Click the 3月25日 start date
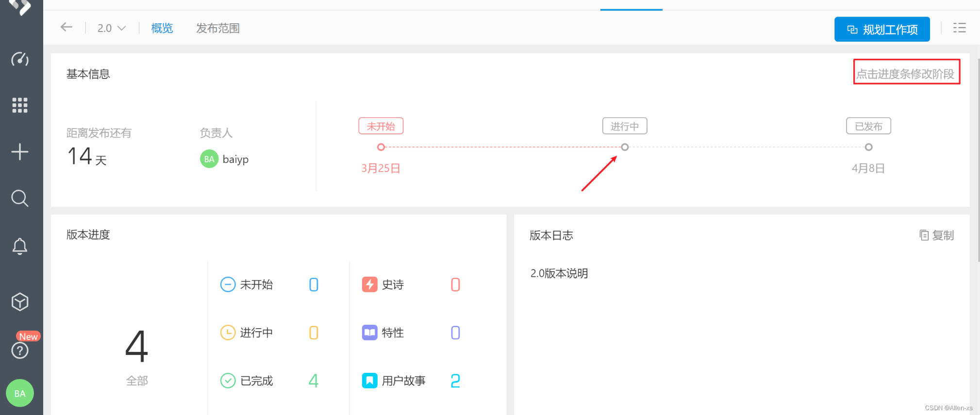The width and height of the screenshot is (980, 415). [x=381, y=168]
